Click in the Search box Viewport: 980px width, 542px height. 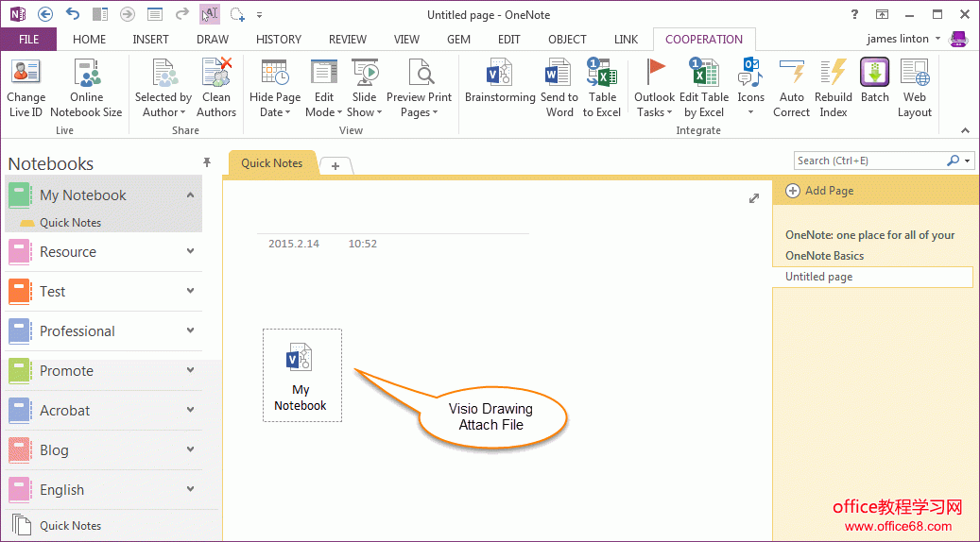click(869, 161)
